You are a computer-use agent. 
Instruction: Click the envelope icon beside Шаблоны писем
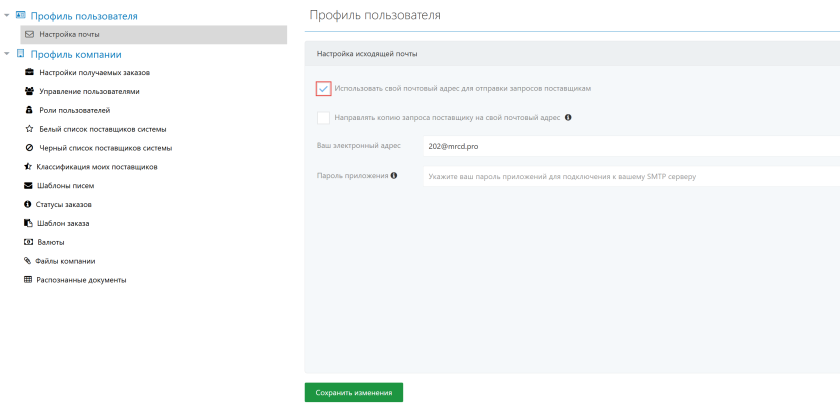click(x=28, y=186)
